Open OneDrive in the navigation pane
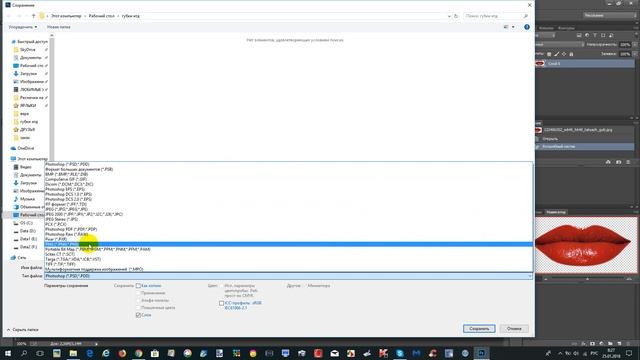 (x=22, y=148)
